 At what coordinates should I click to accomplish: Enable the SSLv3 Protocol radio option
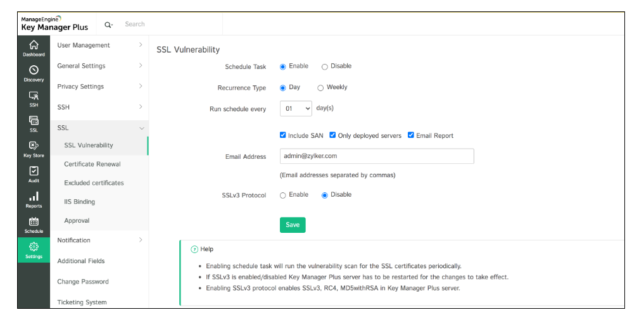click(283, 196)
